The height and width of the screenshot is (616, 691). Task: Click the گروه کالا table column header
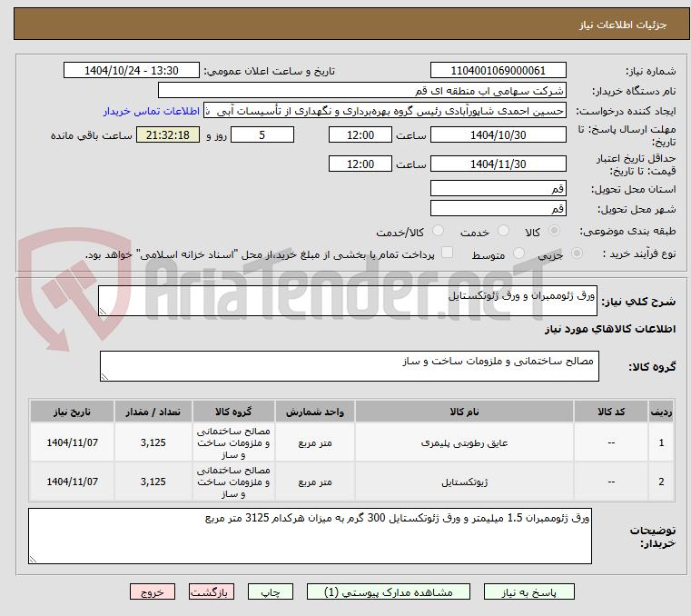233,412
